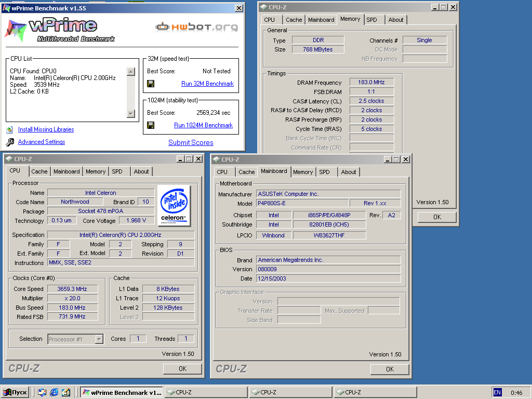Click Core Speed value 3659.3 MHz
The width and height of the screenshot is (532, 399).
coord(72,289)
